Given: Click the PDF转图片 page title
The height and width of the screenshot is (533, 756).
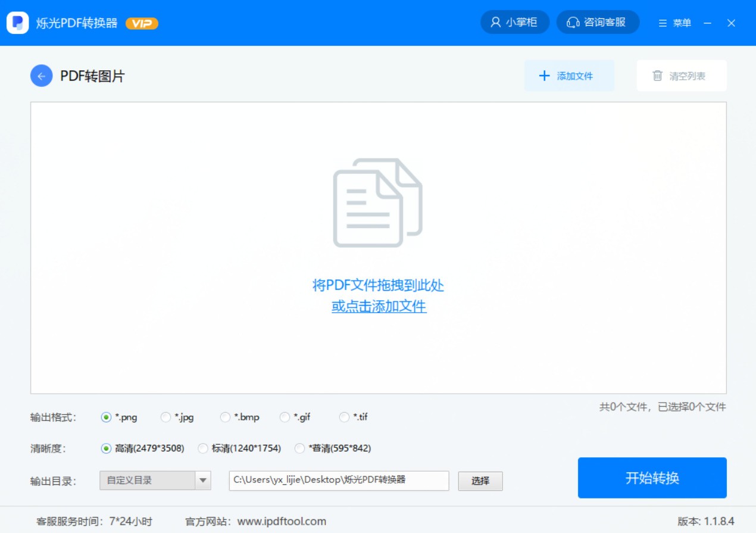Looking at the screenshot, I should click(x=92, y=76).
